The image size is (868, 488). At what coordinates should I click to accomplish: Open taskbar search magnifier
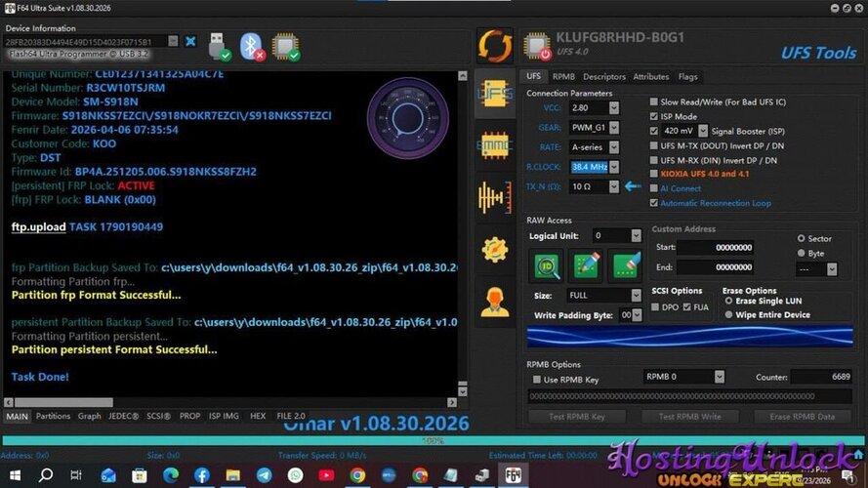(x=46, y=474)
